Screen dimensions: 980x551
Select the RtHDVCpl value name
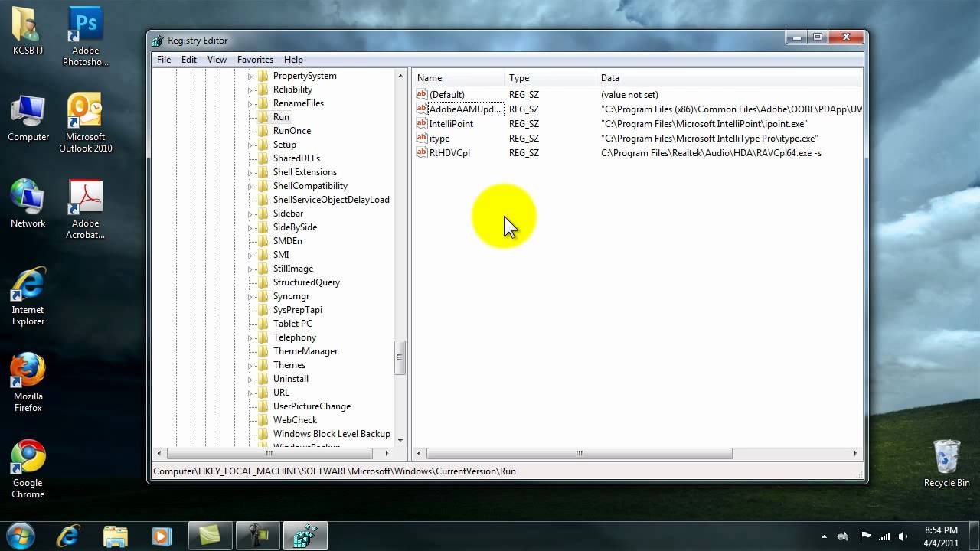click(449, 153)
